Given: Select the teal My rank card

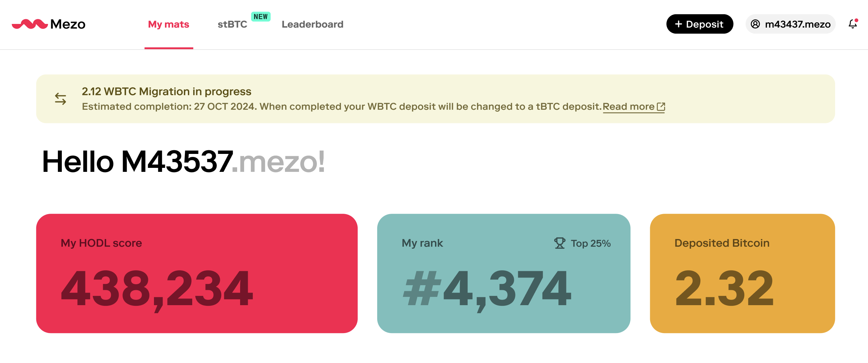Looking at the screenshot, I should (504, 274).
